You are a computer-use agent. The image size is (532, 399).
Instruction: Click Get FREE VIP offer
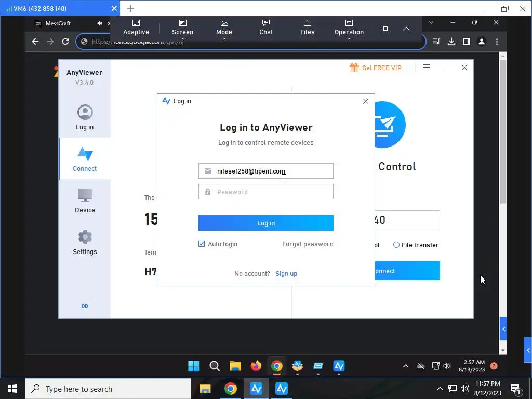point(376,68)
